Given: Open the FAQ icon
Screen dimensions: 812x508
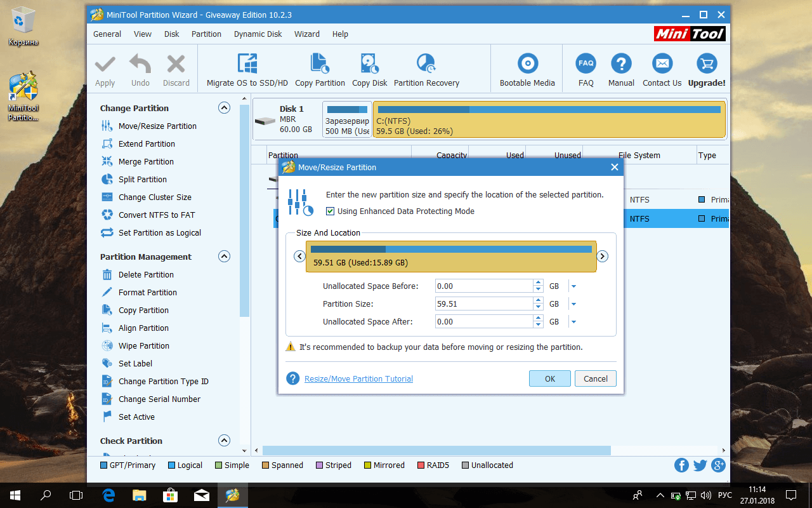Looking at the screenshot, I should click(x=586, y=63).
